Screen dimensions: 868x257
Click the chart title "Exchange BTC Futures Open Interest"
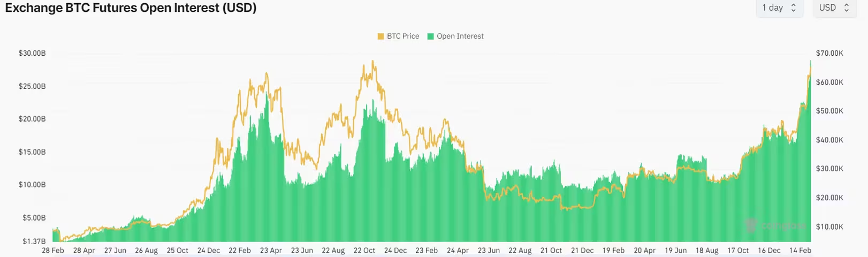click(131, 8)
